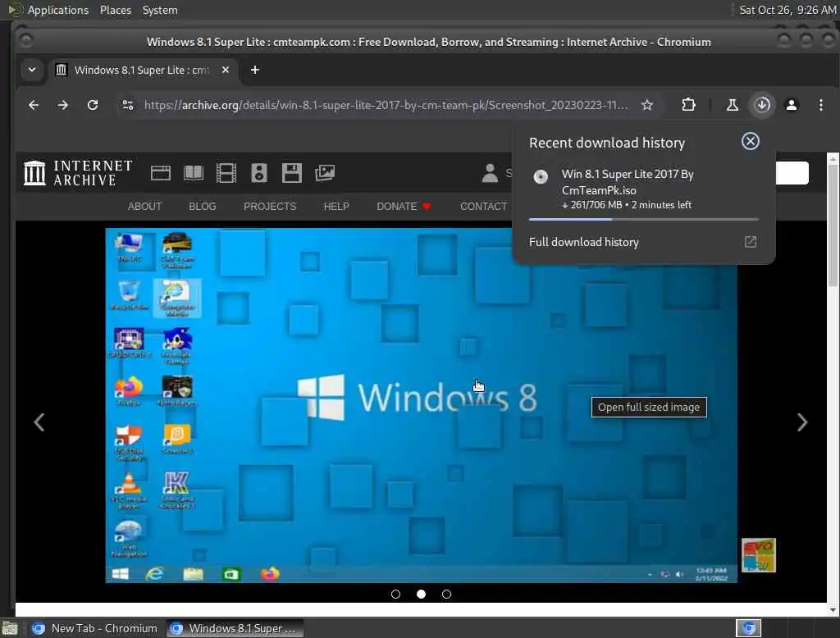Click Chromium workspace icon in bottom panel
The image size is (840, 638).
pos(748,628)
